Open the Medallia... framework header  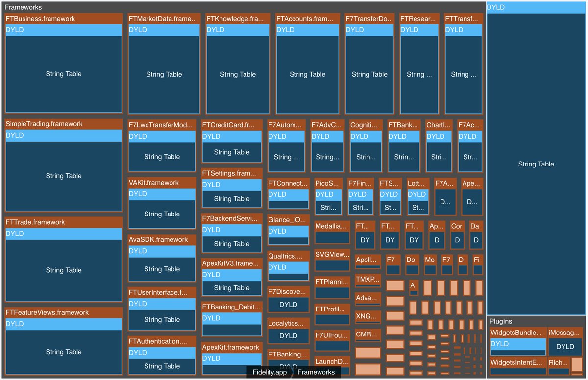tap(332, 226)
